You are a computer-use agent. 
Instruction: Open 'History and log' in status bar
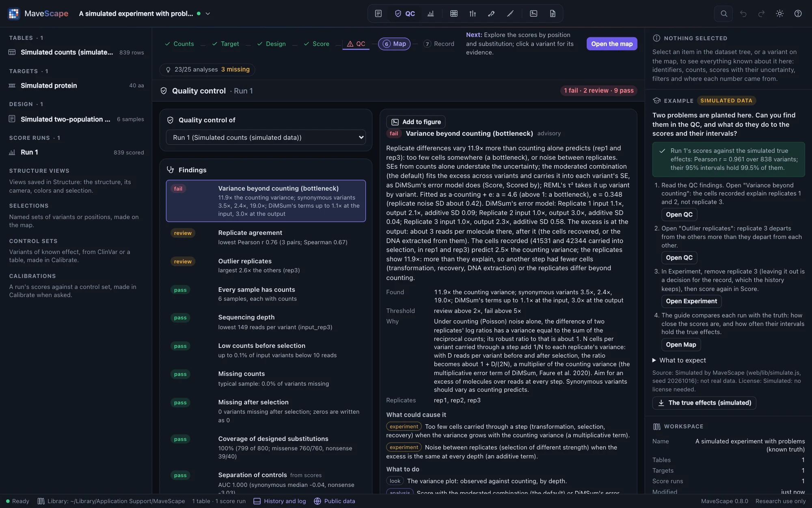(280, 501)
